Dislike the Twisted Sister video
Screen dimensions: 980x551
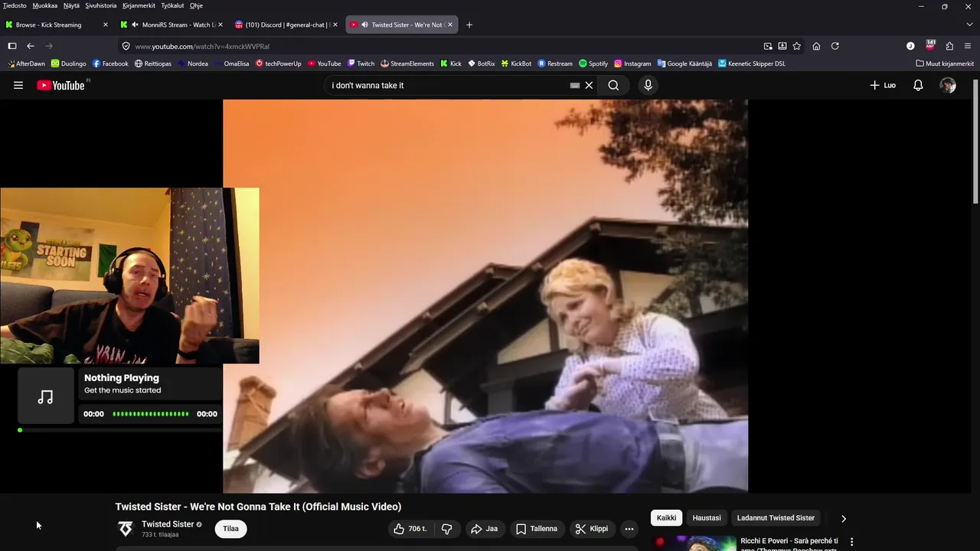(446, 529)
